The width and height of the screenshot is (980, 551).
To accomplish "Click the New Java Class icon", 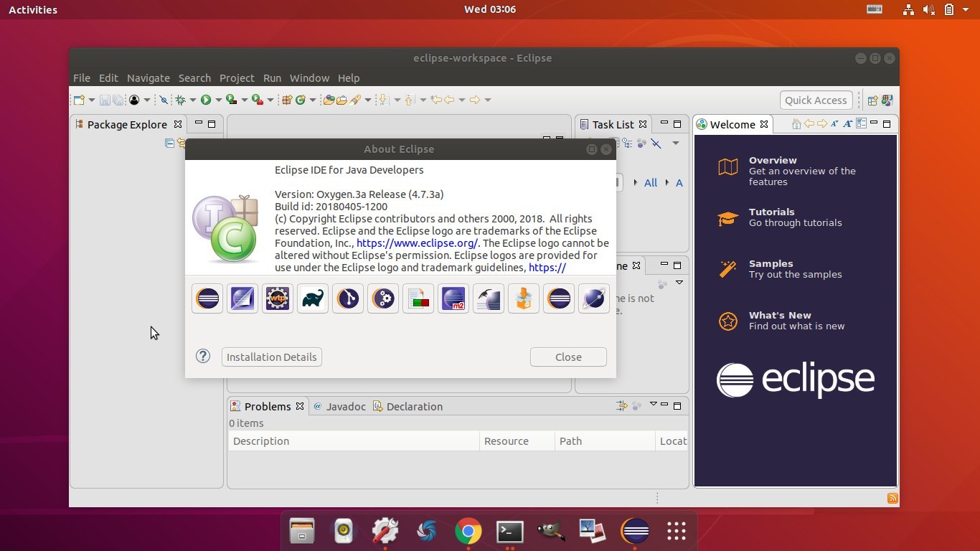I will 301,100.
